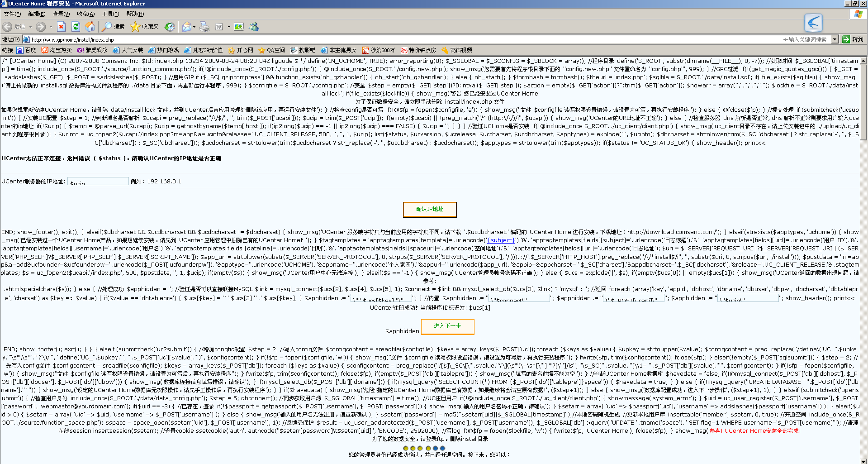Image resolution: width=868 pixels, height=464 pixels.
Task: Click page scrollbar up arrow
Action: tap(863, 61)
